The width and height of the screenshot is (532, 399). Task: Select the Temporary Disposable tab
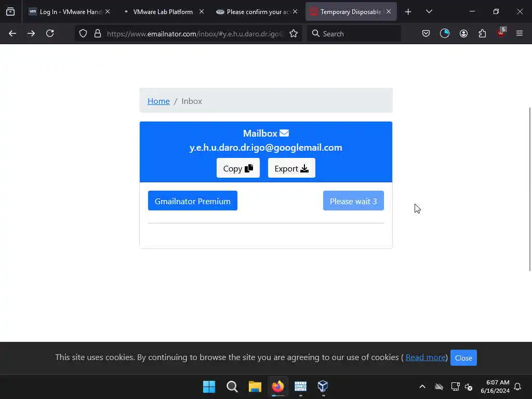coord(351,12)
